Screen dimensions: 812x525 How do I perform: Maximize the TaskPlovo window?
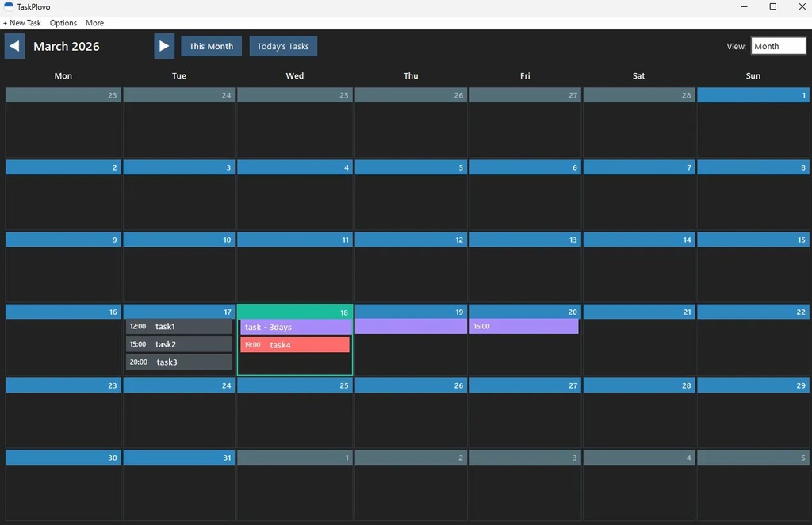pos(772,6)
